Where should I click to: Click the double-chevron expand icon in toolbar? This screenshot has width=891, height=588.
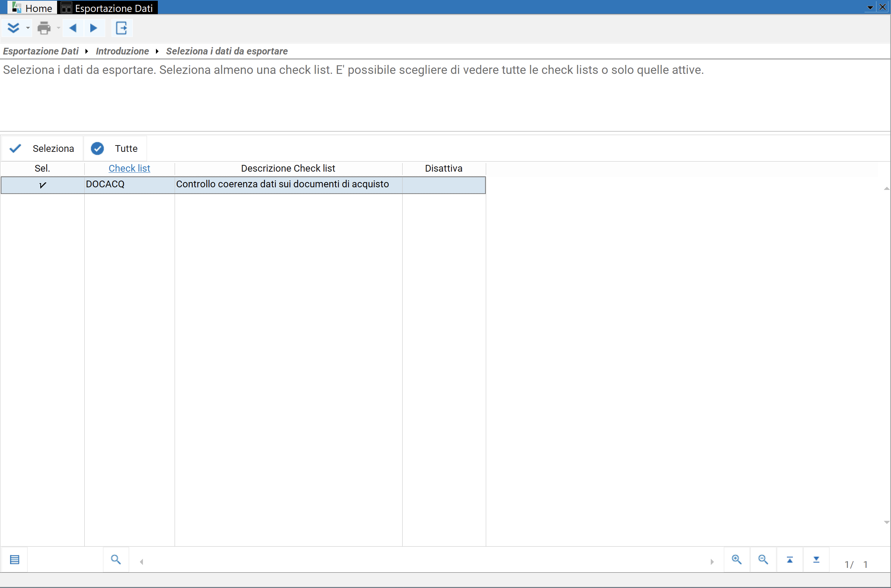coord(13,28)
